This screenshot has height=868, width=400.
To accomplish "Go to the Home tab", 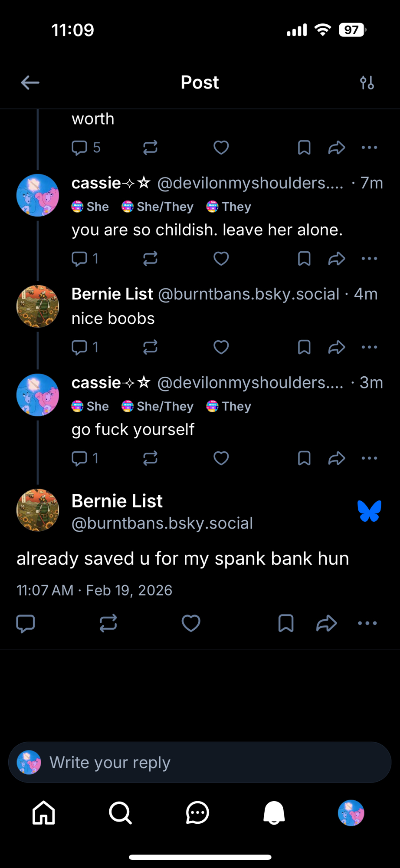I will pos(44,813).
